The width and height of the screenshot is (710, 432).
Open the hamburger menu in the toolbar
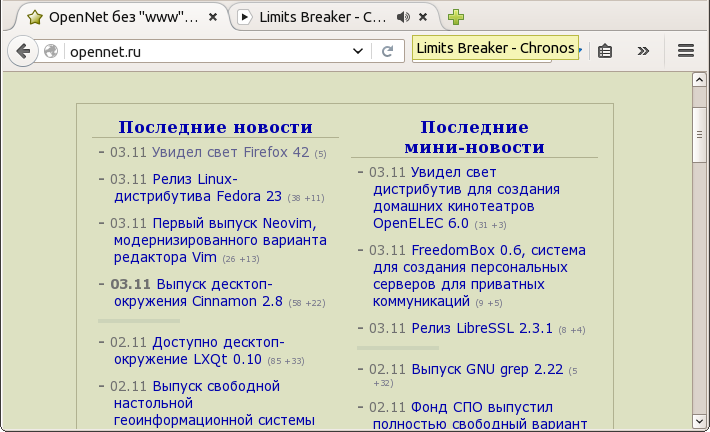tap(685, 51)
